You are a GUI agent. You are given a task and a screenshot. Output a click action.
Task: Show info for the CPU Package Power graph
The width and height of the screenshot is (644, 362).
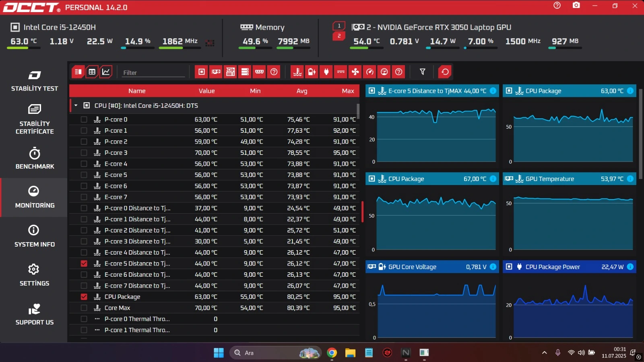[x=630, y=267]
